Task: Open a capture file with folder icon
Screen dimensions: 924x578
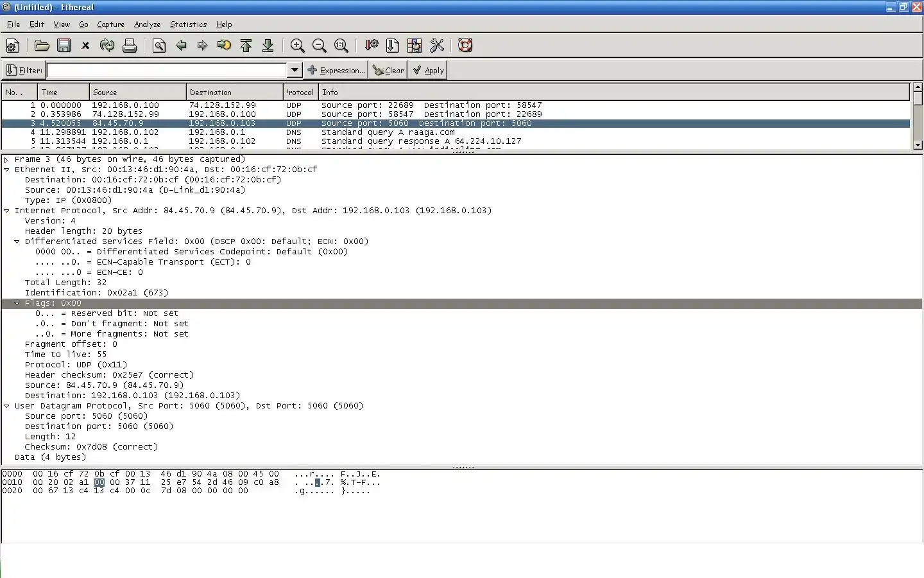Action: pyautogui.click(x=42, y=46)
